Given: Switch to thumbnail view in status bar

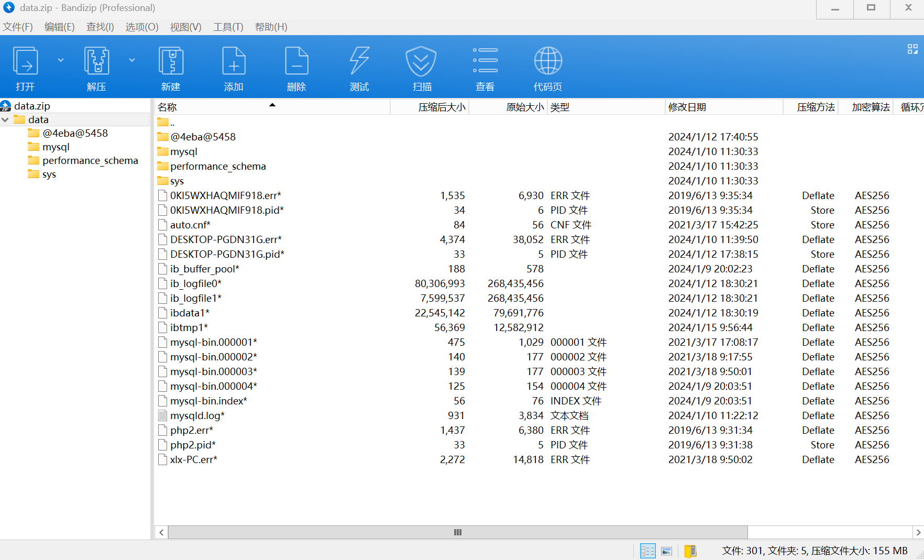Looking at the screenshot, I should tap(667, 551).
